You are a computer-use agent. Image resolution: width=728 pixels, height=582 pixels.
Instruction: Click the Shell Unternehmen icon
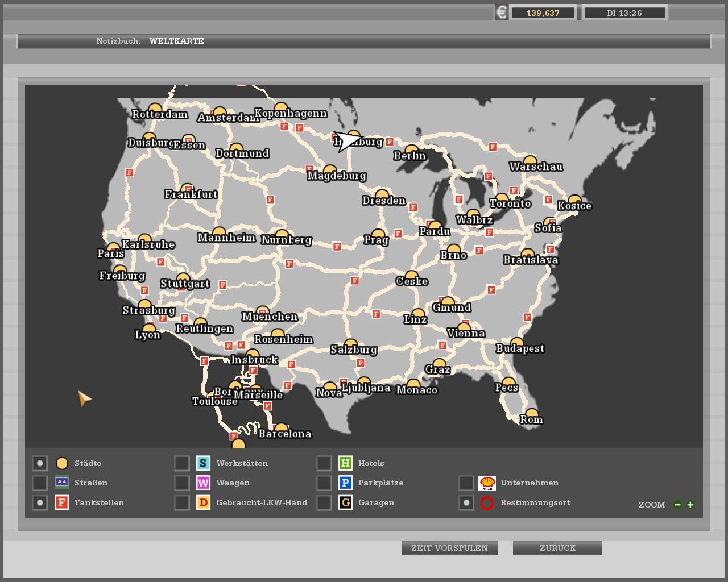click(x=487, y=483)
